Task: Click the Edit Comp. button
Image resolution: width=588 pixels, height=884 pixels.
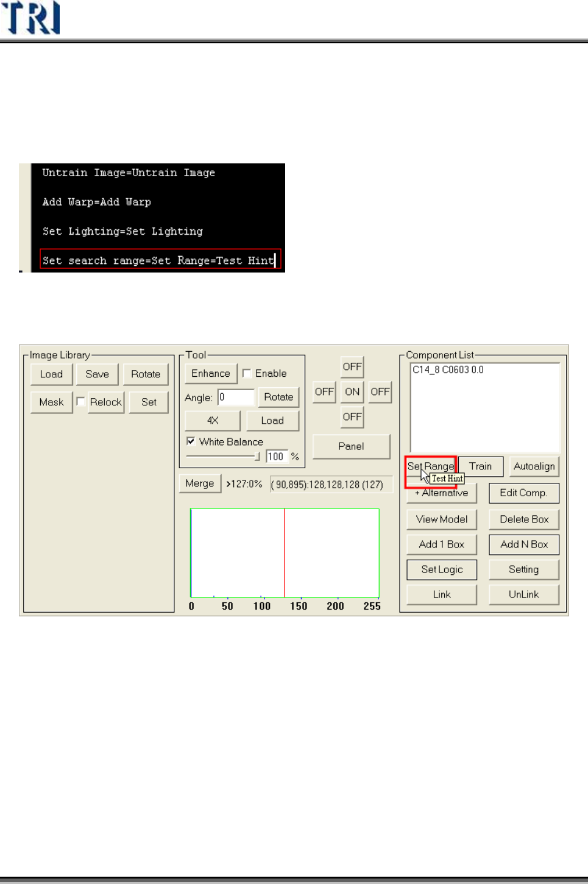Action: 524,493
